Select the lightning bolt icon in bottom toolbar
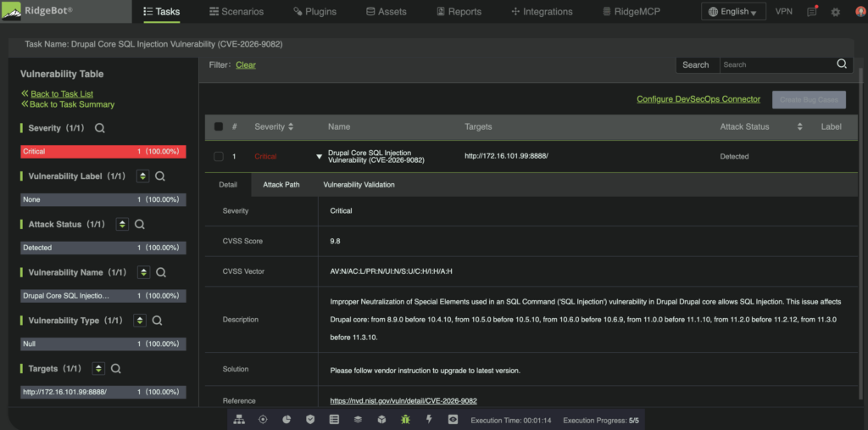 [x=428, y=420]
